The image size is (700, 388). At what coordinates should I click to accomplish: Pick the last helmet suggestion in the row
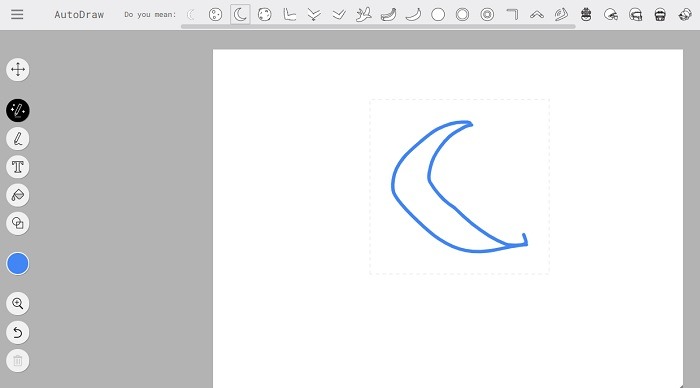tap(685, 15)
